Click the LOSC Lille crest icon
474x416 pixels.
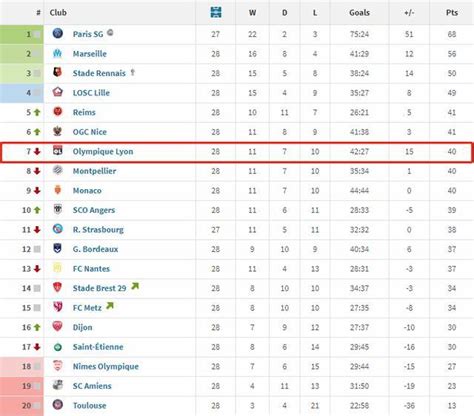click(58, 92)
